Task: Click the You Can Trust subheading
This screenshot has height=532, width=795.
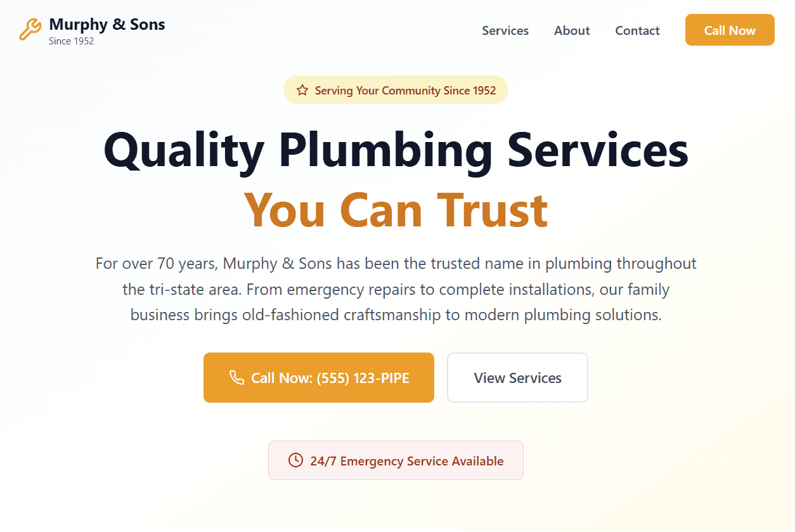Action: coord(396,209)
